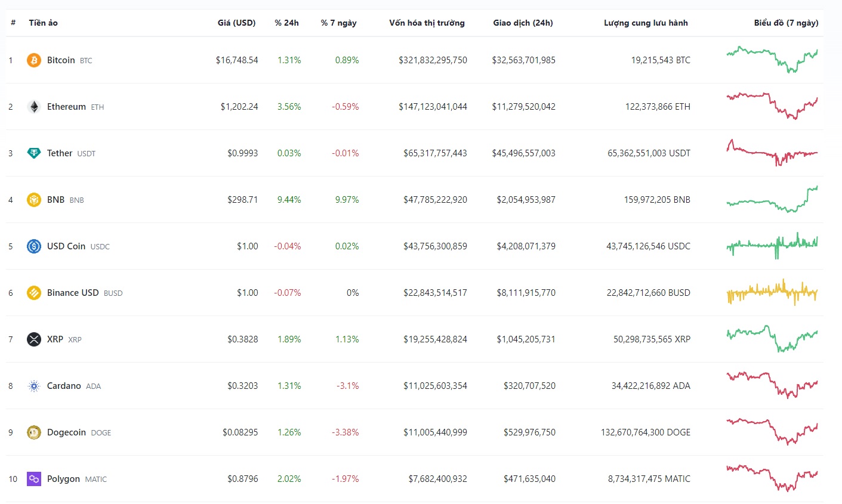Click the # rank column header
The height and width of the screenshot is (504, 842).
click(x=13, y=23)
